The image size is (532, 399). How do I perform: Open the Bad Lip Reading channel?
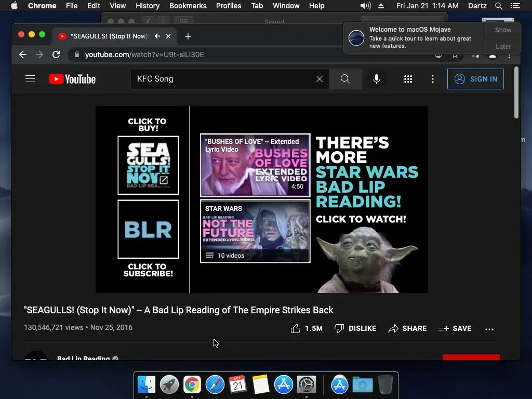tap(84, 357)
